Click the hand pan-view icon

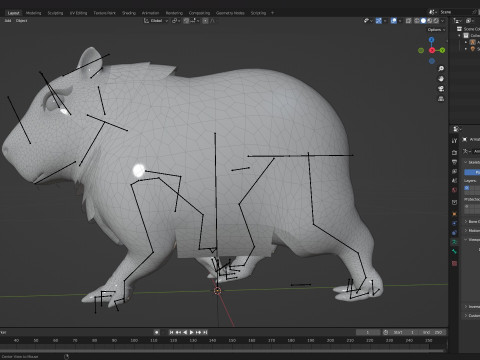pos(441,79)
